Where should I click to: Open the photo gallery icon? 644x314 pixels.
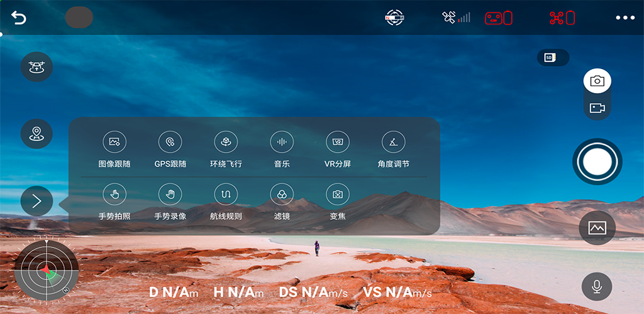coord(597,228)
